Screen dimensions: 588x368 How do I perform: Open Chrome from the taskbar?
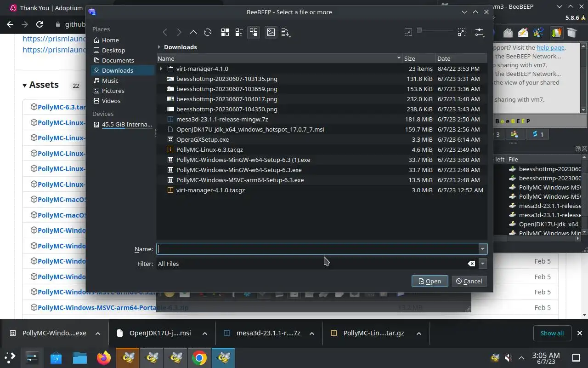point(199,357)
